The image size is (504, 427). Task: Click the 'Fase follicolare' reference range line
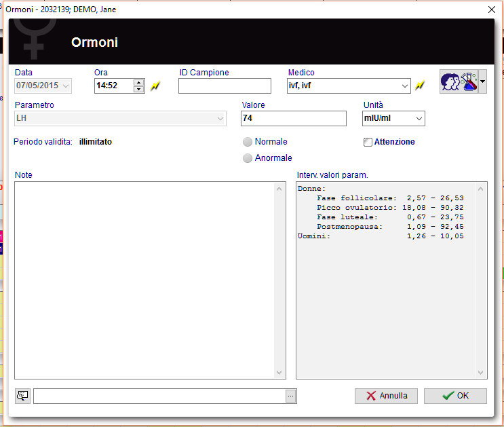[390, 198]
